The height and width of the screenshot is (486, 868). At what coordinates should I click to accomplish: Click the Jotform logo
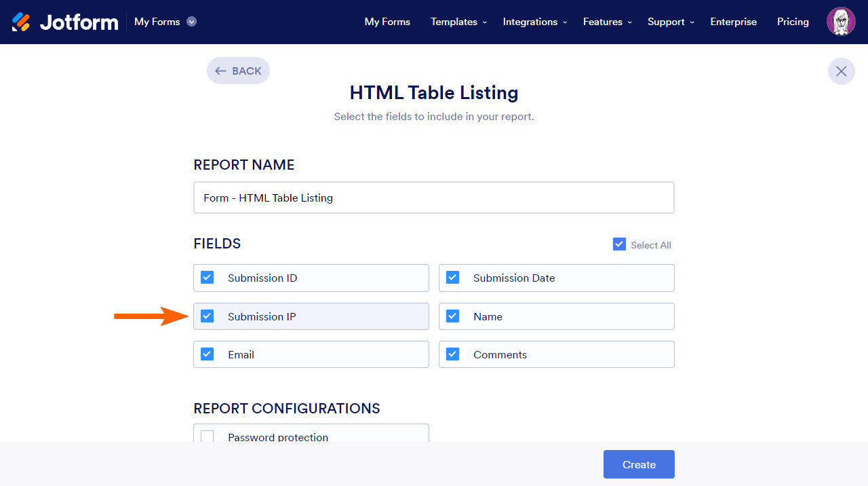[64, 22]
